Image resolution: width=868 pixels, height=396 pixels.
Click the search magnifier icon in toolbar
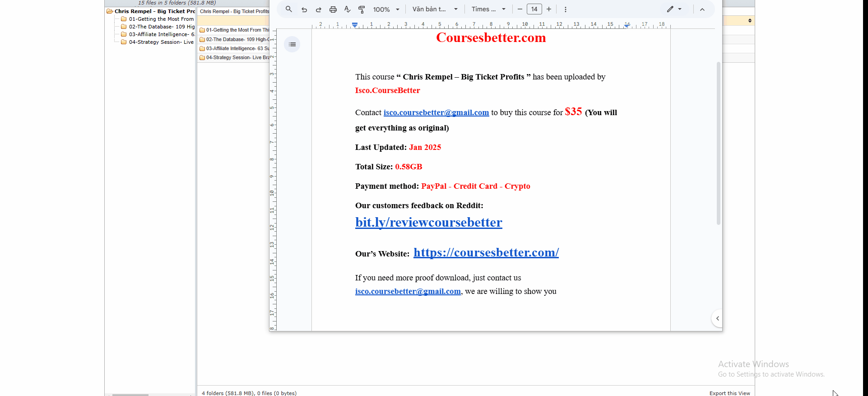(289, 9)
